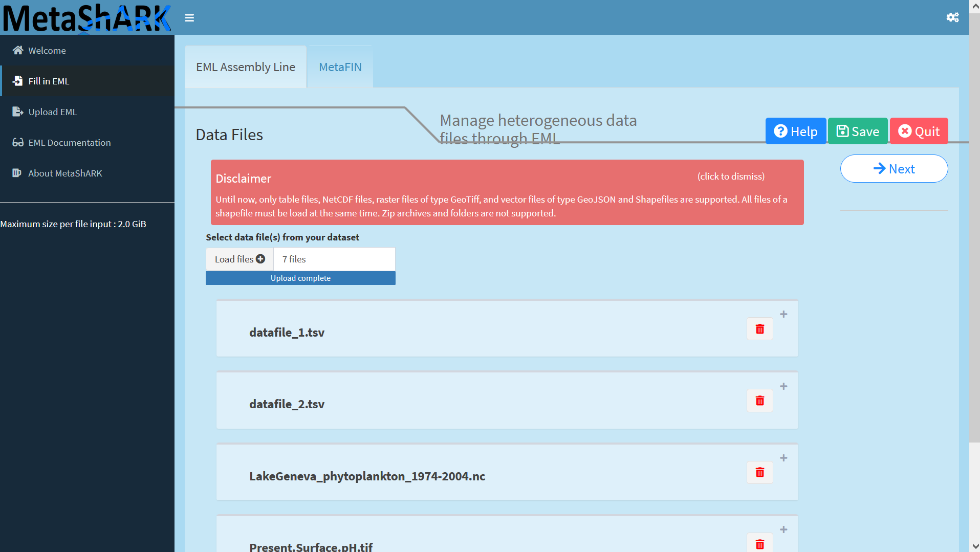Open the Upload EML section
980x552 pixels.
pos(87,112)
